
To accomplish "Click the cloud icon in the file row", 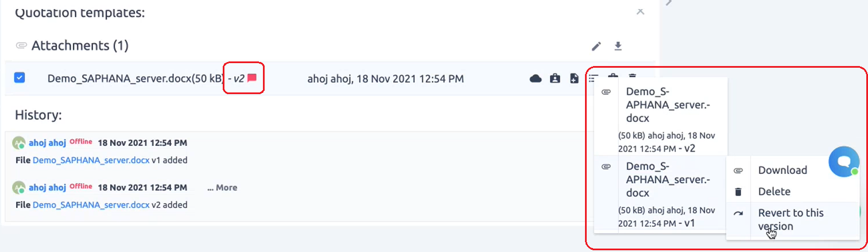I will point(535,78).
